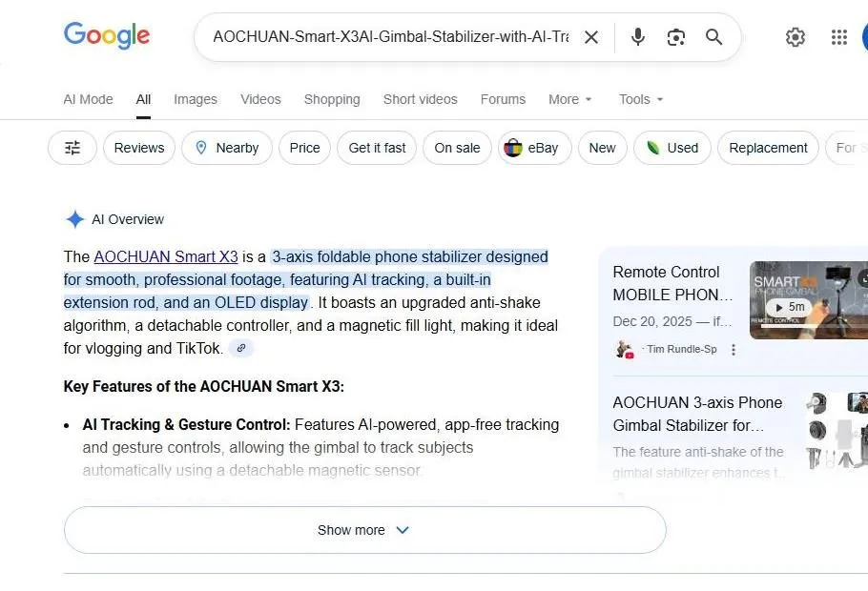Open Google apps grid icon

click(839, 37)
